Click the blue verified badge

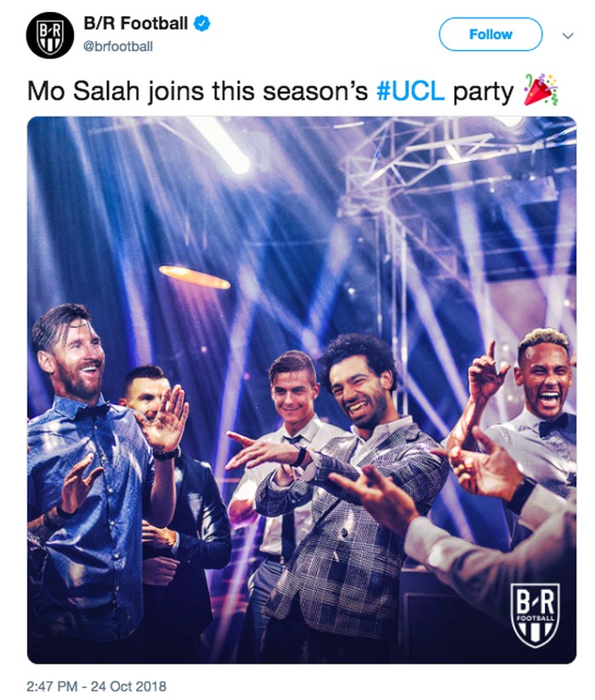pyautogui.click(x=201, y=23)
